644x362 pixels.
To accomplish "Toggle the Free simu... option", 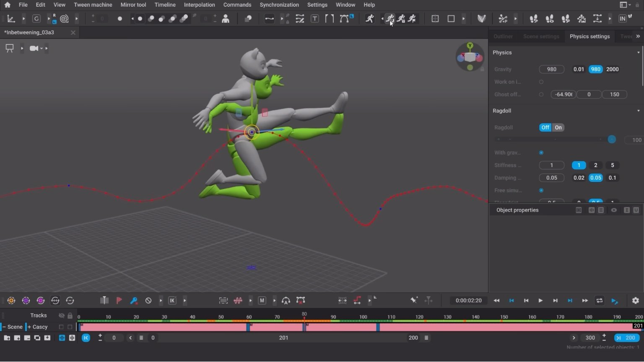I will pyautogui.click(x=541, y=191).
